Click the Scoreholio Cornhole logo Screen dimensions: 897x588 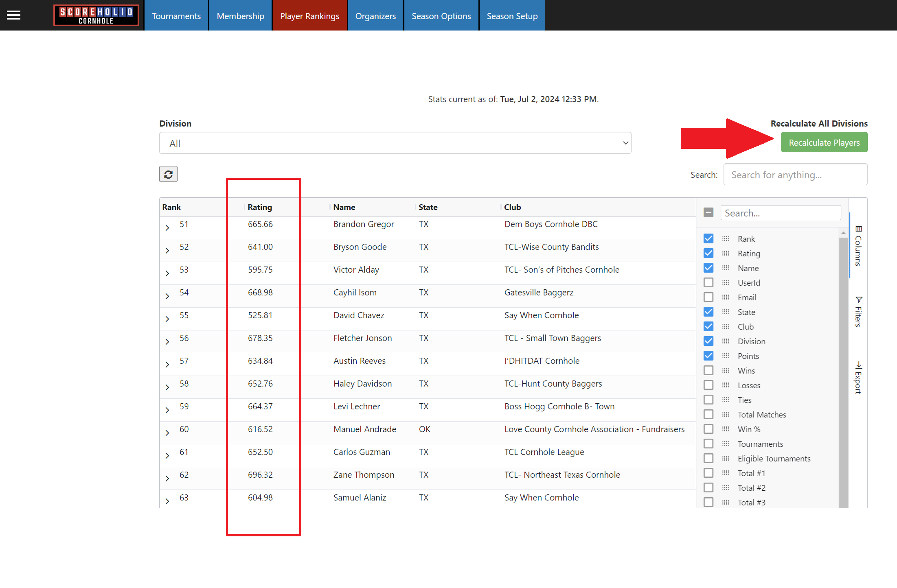[96, 15]
